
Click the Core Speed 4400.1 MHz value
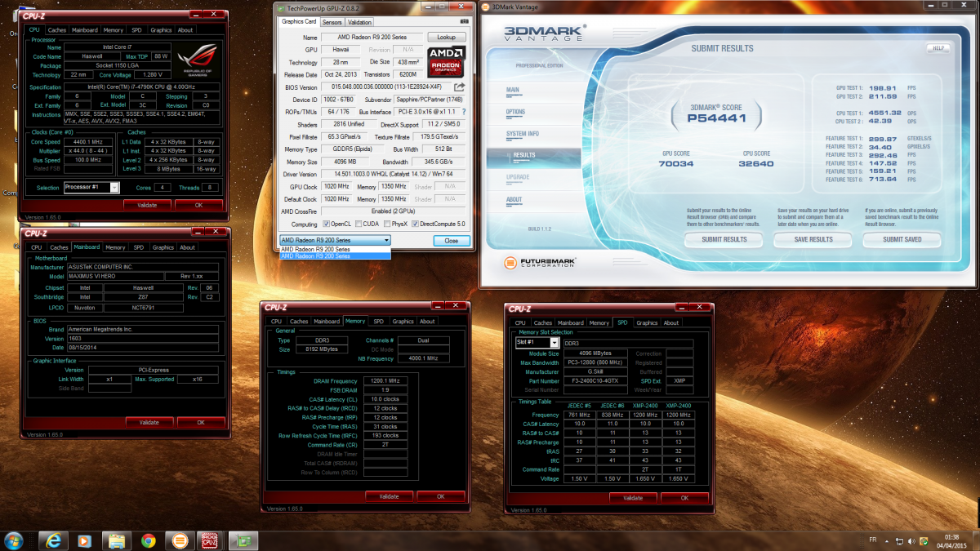(87, 142)
